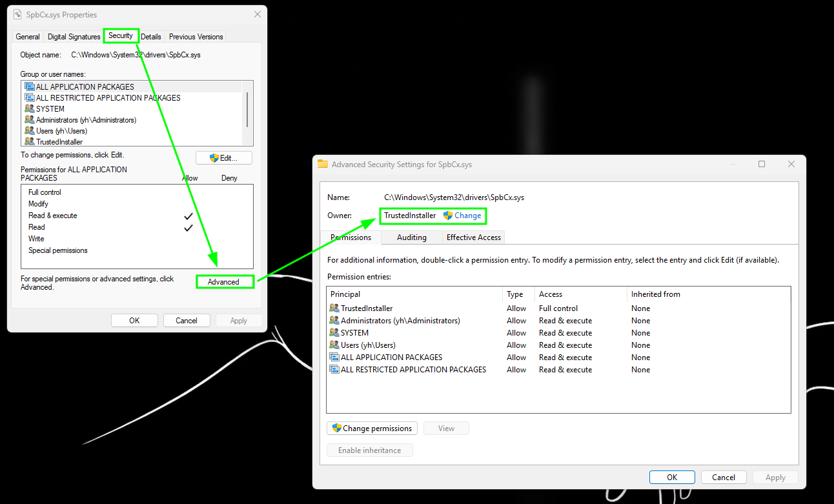Click the SYSTEM user icon in group list
Screen dimensions: 834x504
tap(29, 109)
